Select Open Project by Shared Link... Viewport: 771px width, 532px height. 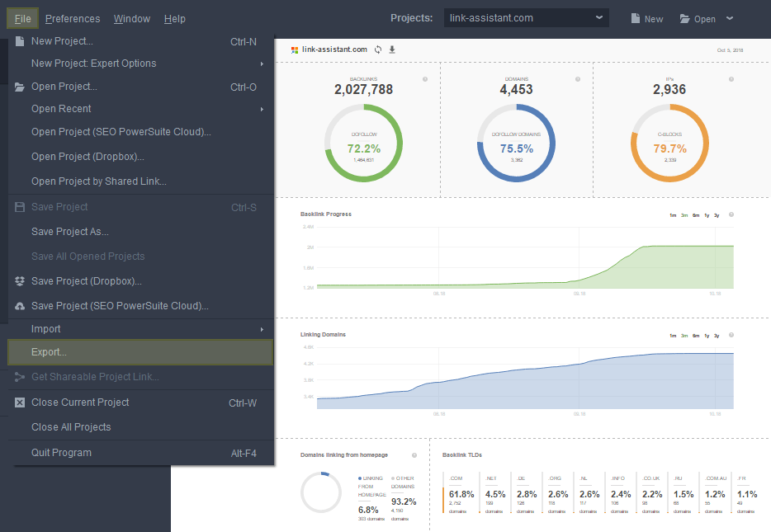140,181
